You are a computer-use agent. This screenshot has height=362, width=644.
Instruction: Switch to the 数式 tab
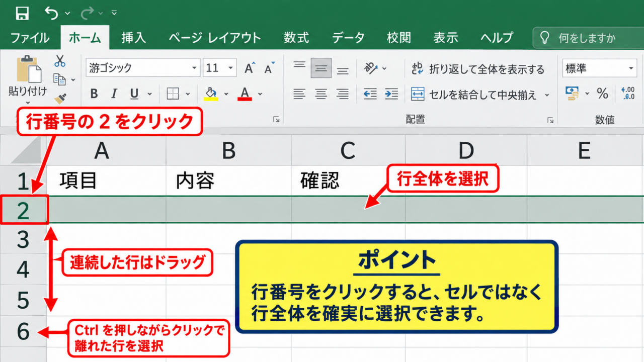[x=296, y=38]
